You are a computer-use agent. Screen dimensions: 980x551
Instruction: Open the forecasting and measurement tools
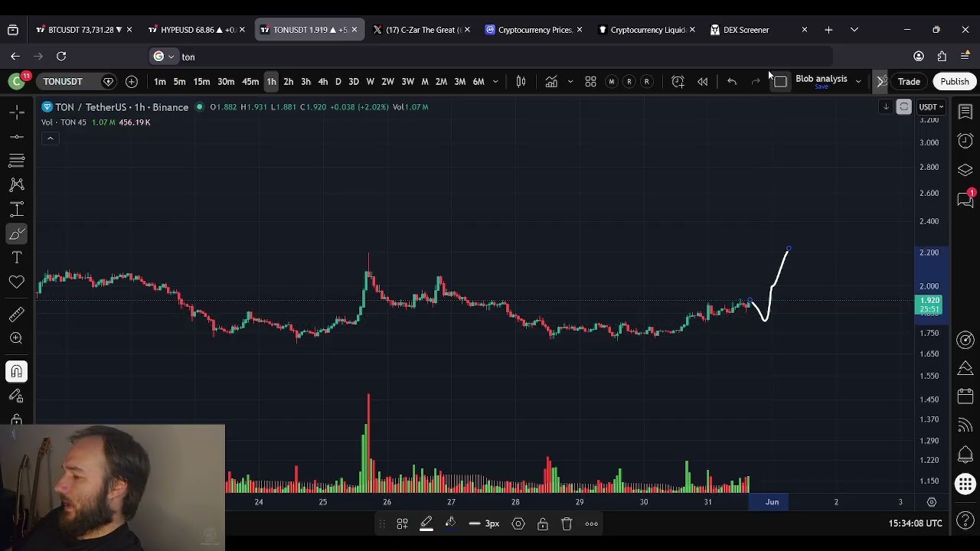17,209
